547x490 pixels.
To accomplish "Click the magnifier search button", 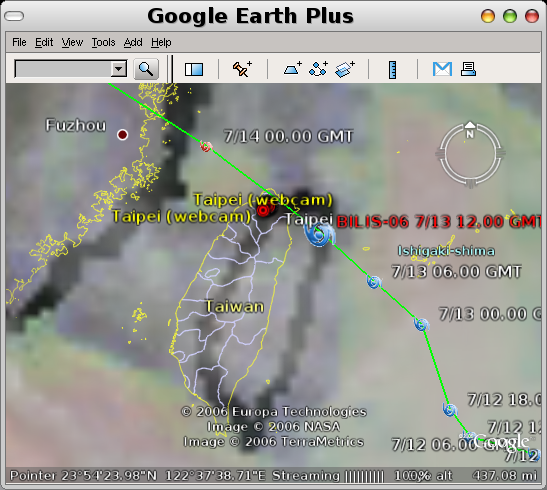I will click(146, 69).
